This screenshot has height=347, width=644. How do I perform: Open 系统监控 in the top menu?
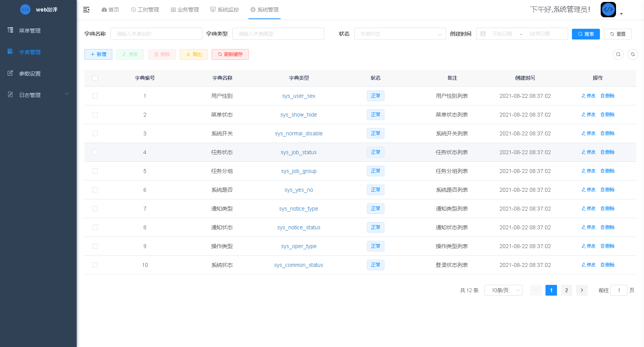[225, 10]
